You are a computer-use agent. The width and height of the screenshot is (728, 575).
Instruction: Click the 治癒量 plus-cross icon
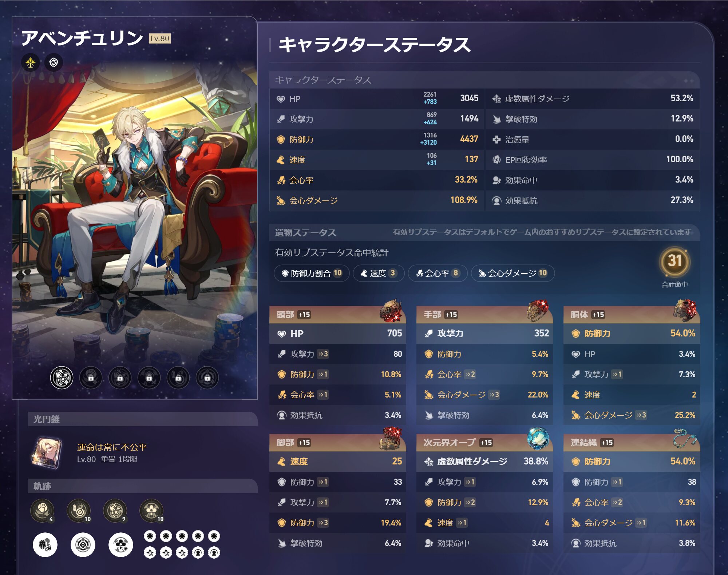[x=496, y=139]
